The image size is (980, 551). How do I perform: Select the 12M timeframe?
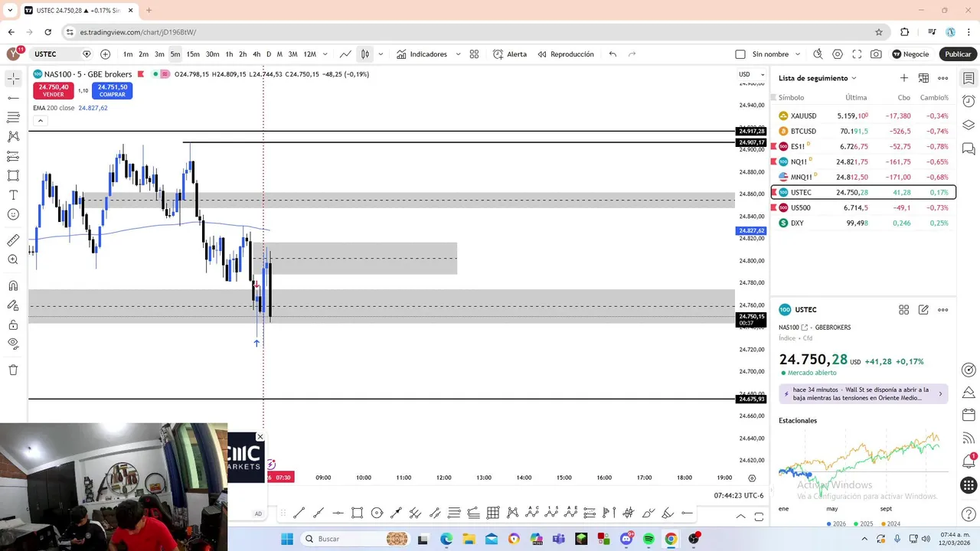309,54
